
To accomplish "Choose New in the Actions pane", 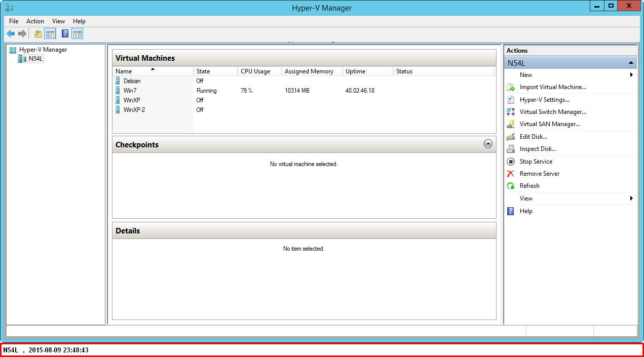I will pyautogui.click(x=526, y=75).
